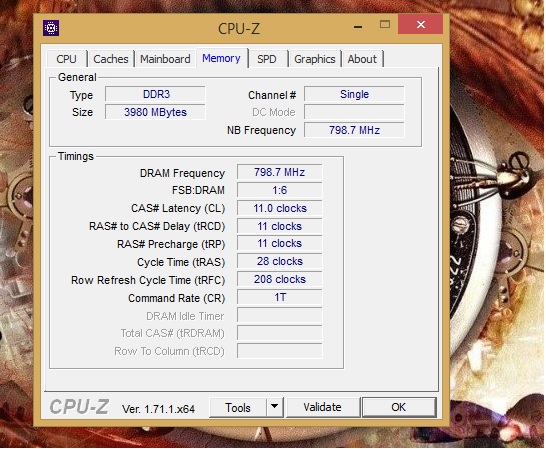
Task: Confirm with the OK button
Action: tap(398, 407)
